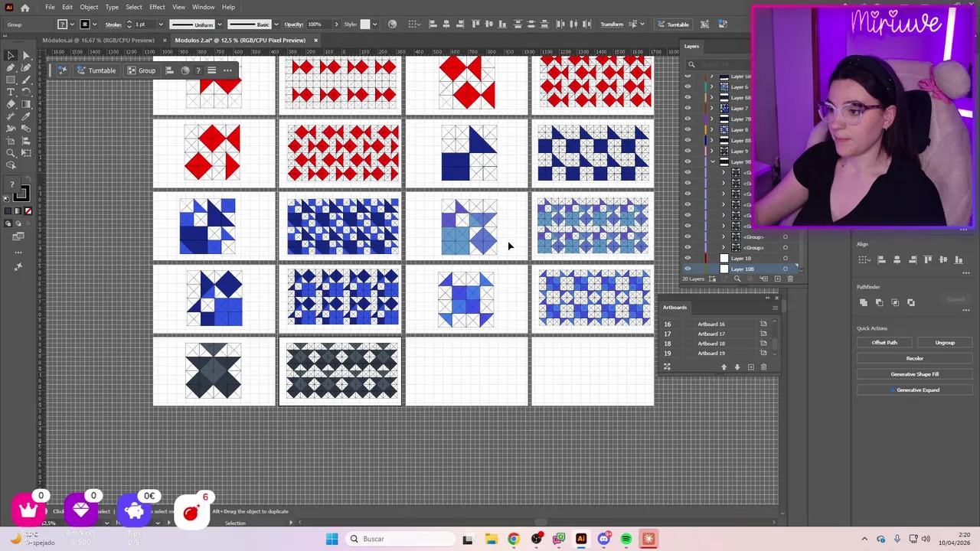Click Recolor quick action button

[915, 358]
